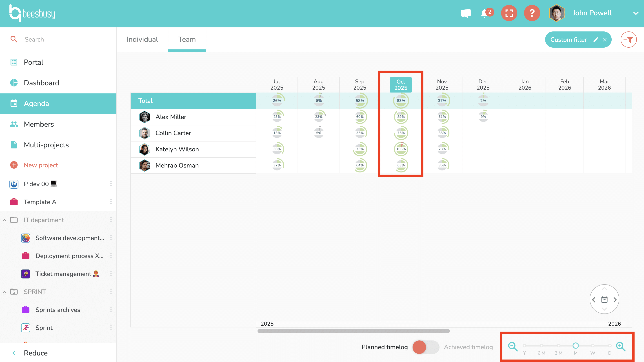
Task: Select the W zoom level point
Action: tap(593, 346)
